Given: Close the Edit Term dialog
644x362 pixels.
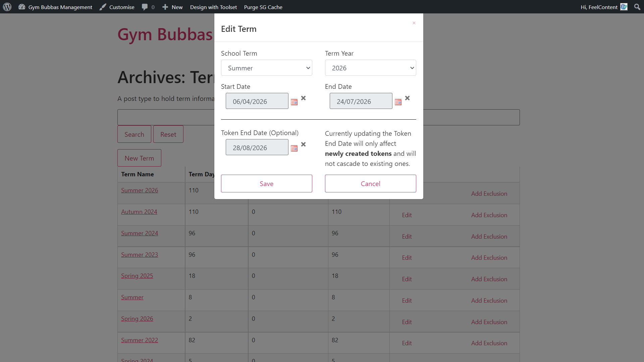Looking at the screenshot, I should click(x=414, y=23).
